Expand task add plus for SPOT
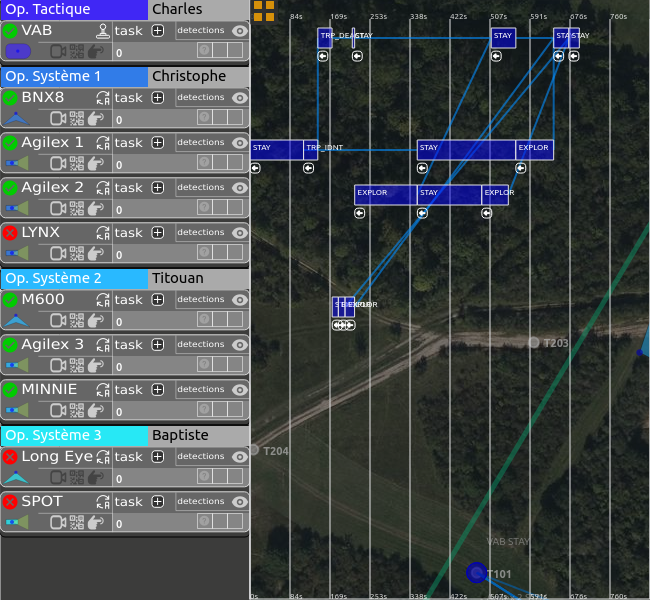 tap(158, 502)
